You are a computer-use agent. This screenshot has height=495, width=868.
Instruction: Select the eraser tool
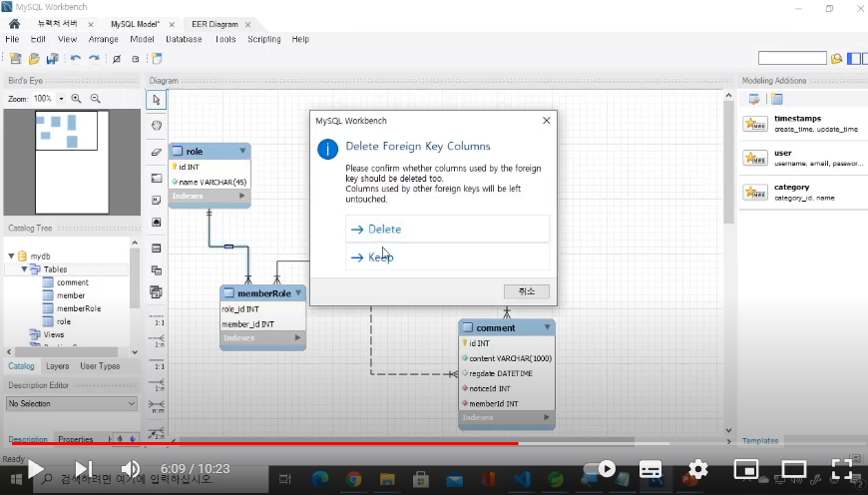tap(157, 152)
